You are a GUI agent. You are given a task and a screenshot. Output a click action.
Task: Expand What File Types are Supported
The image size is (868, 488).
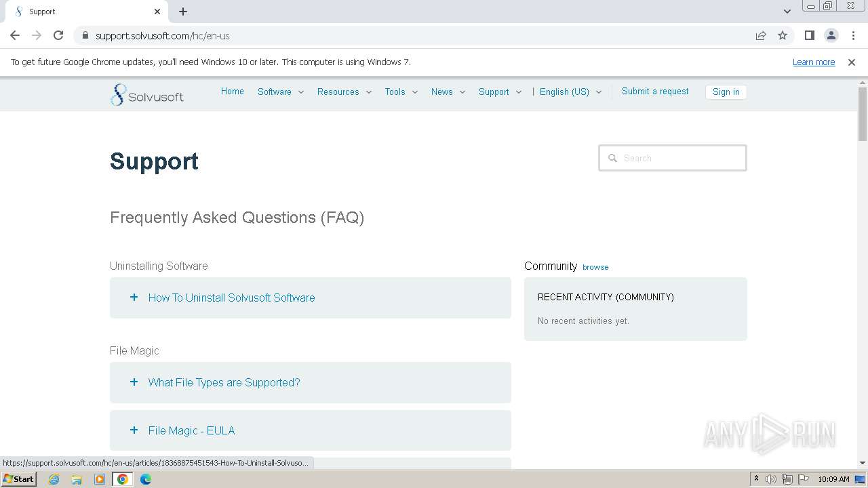134,382
